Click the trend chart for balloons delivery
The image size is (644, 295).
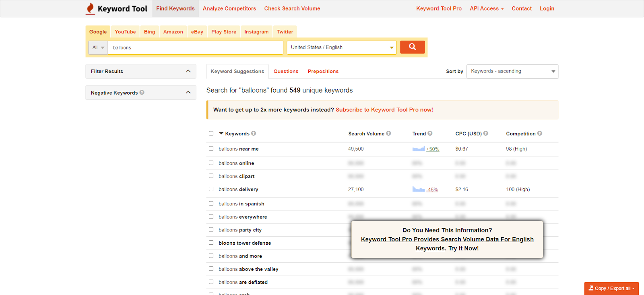click(419, 189)
